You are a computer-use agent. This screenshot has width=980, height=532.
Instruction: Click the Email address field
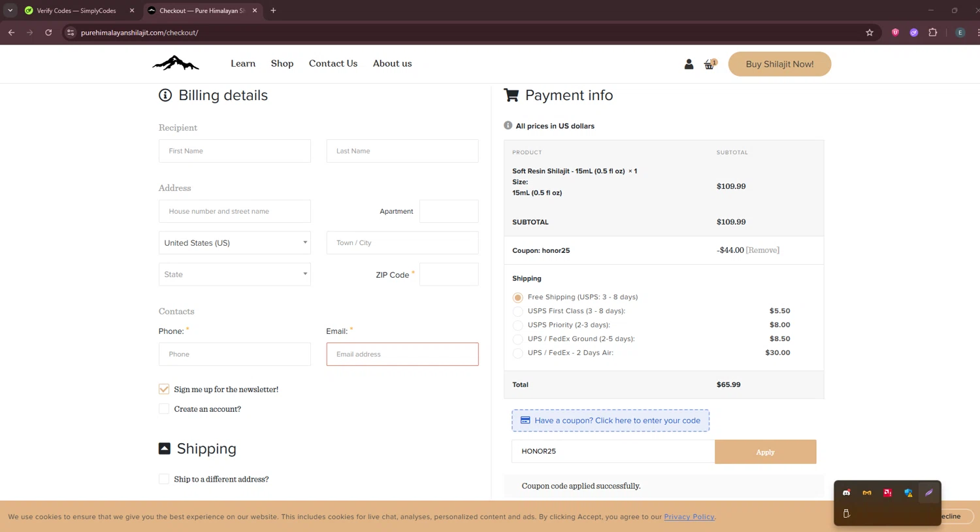point(402,354)
